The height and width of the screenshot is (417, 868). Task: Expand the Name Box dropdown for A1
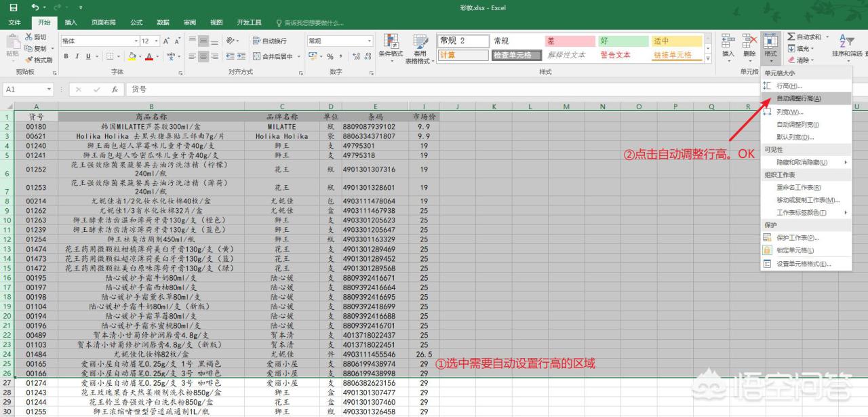pyautogui.click(x=50, y=90)
